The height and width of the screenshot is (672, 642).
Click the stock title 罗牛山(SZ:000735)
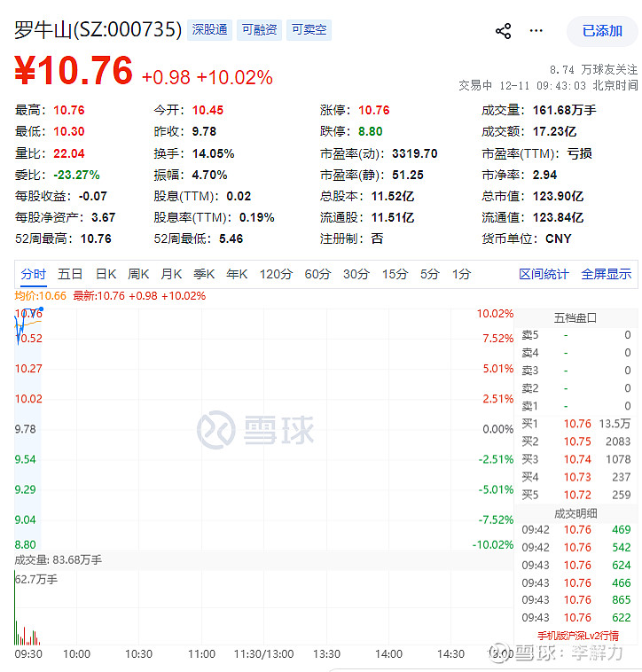[x=98, y=30]
